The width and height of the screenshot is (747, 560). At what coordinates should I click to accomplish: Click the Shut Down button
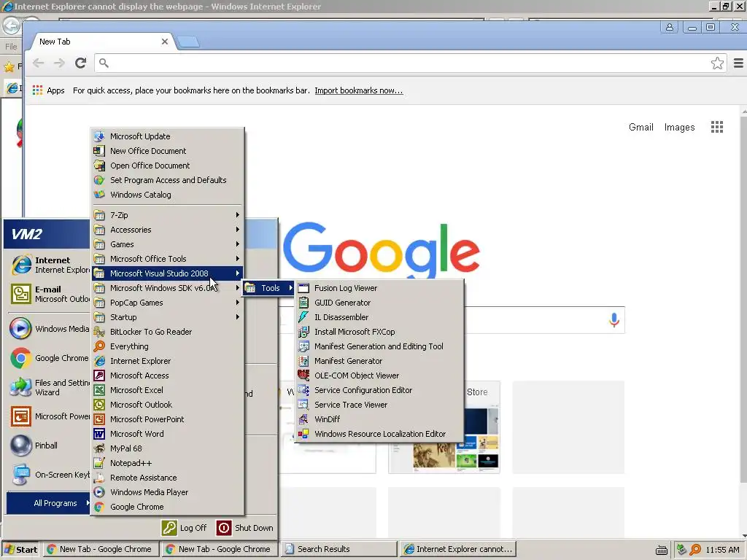[245, 528]
